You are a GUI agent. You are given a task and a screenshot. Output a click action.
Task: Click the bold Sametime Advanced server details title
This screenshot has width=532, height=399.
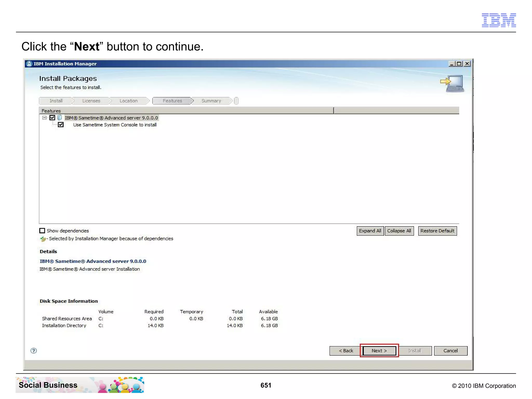click(x=93, y=261)
